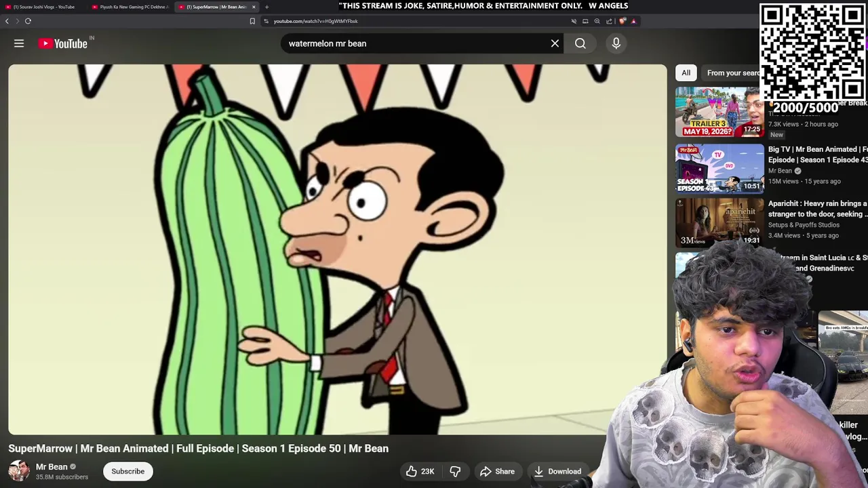
Task: Open the YouTube hamburger guide menu
Action: (x=19, y=43)
